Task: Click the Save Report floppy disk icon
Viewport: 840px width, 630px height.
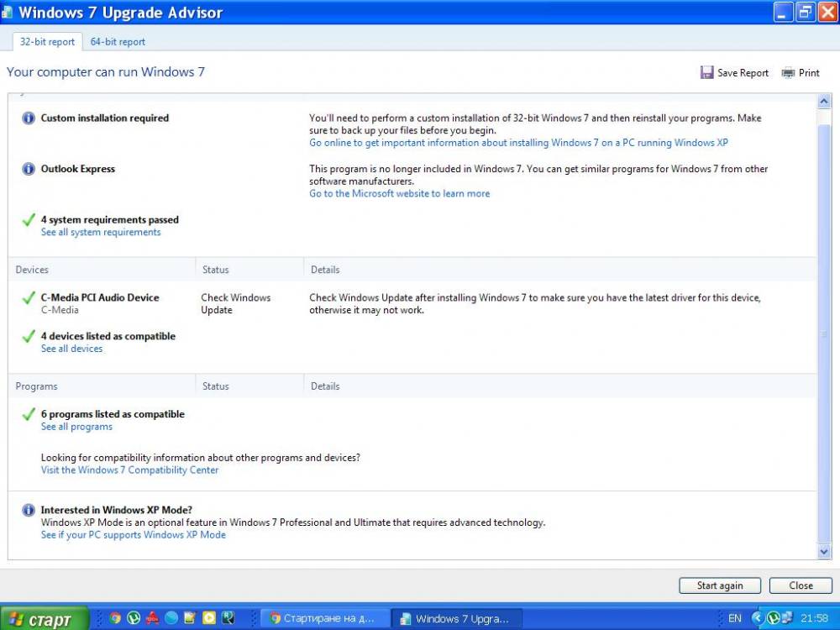Action: point(706,72)
